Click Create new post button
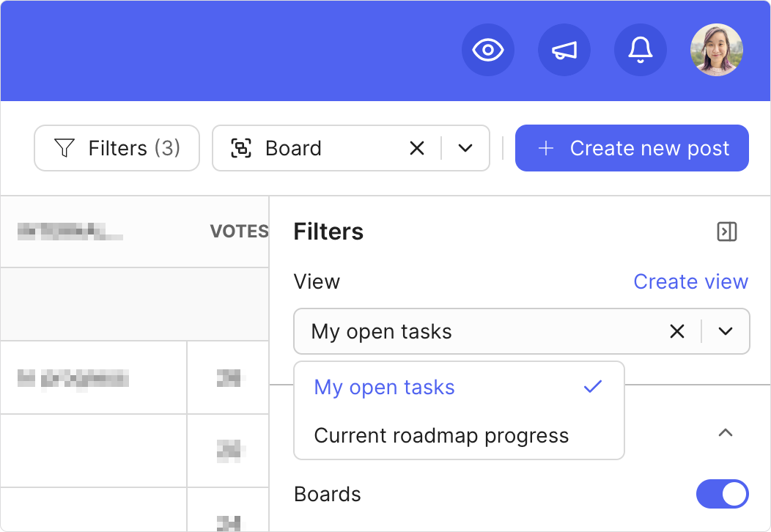The height and width of the screenshot is (532, 771). pos(632,148)
